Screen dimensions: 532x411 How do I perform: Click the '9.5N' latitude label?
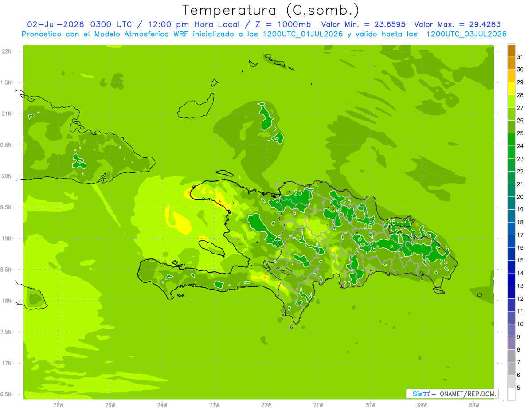coord(6,207)
